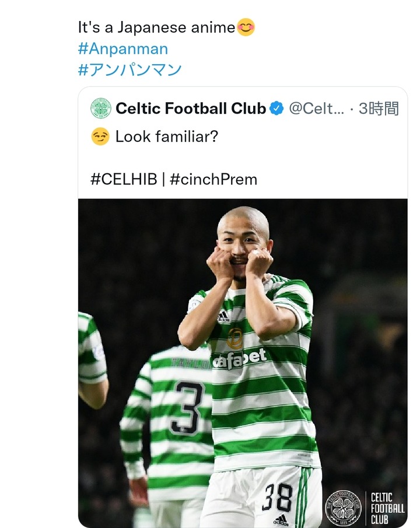Follow the #cinchPrem hashtag link

click(x=213, y=179)
